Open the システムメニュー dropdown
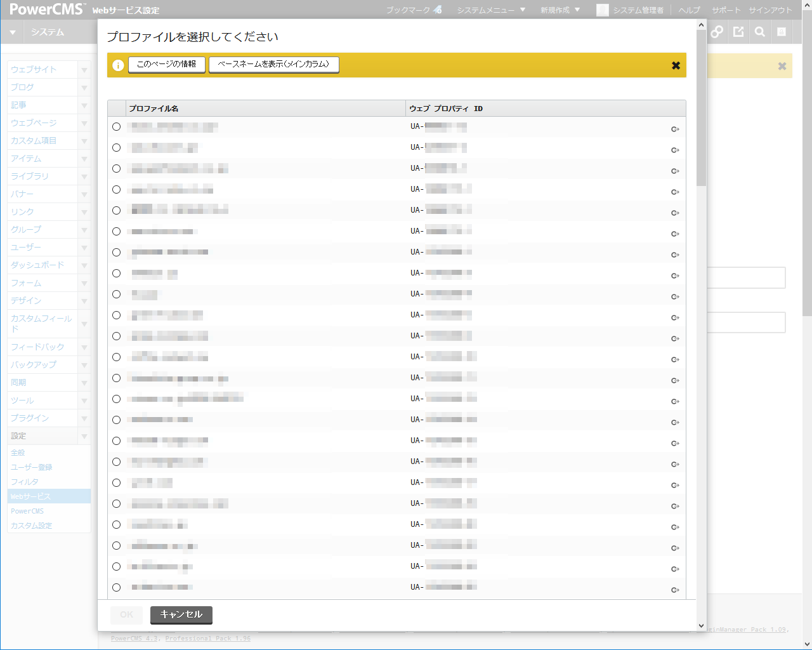Screen dimensions: 812x650 492,10
